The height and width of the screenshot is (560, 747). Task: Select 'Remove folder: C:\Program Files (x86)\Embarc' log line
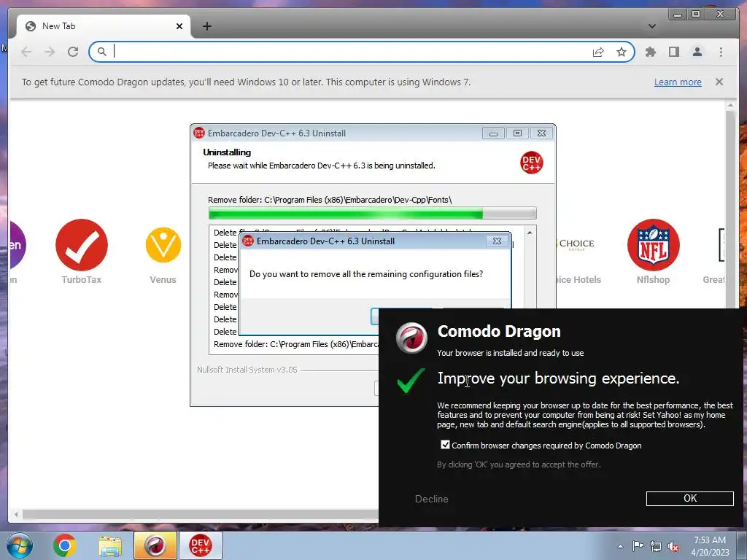tap(296, 344)
